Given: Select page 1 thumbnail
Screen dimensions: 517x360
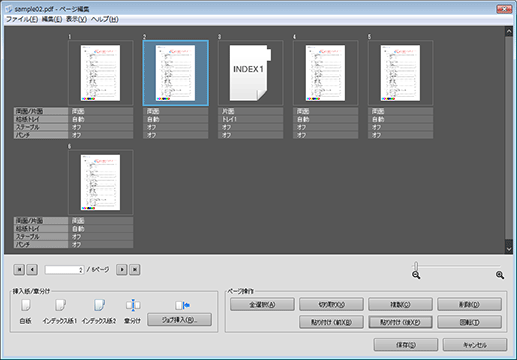Looking at the screenshot, I should point(100,73).
